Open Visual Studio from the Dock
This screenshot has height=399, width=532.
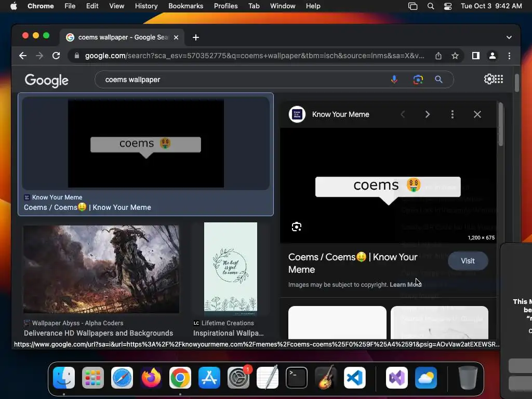(x=397, y=377)
